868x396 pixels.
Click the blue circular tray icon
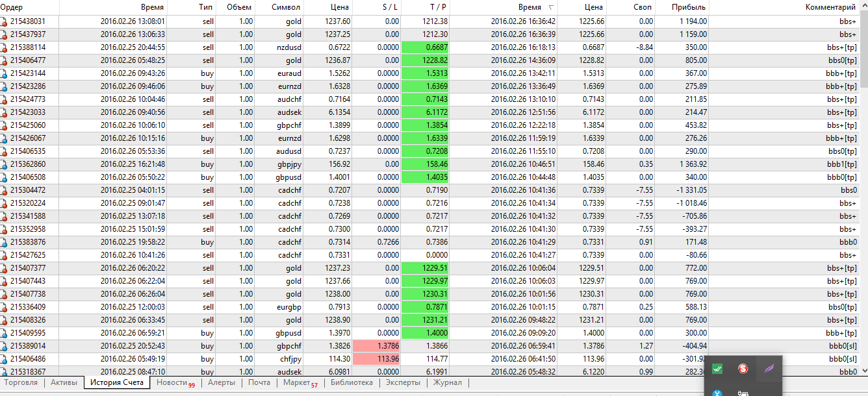pyautogui.click(x=717, y=392)
